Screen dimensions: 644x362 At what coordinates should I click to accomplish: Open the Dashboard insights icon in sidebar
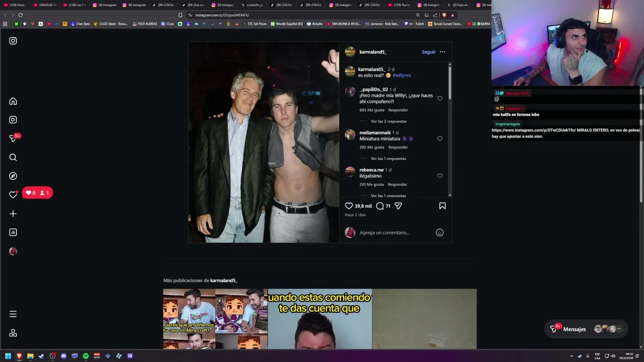pyautogui.click(x=13, y=232)
